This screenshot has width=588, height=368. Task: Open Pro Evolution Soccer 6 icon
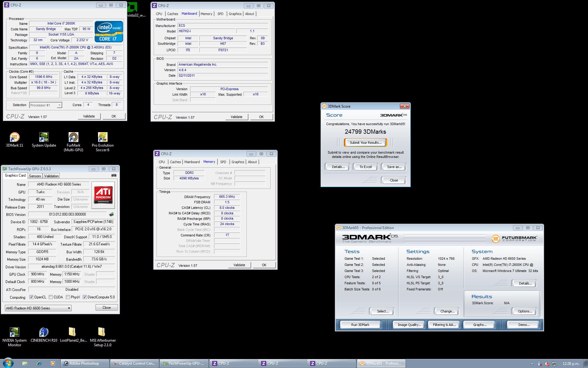103,142
